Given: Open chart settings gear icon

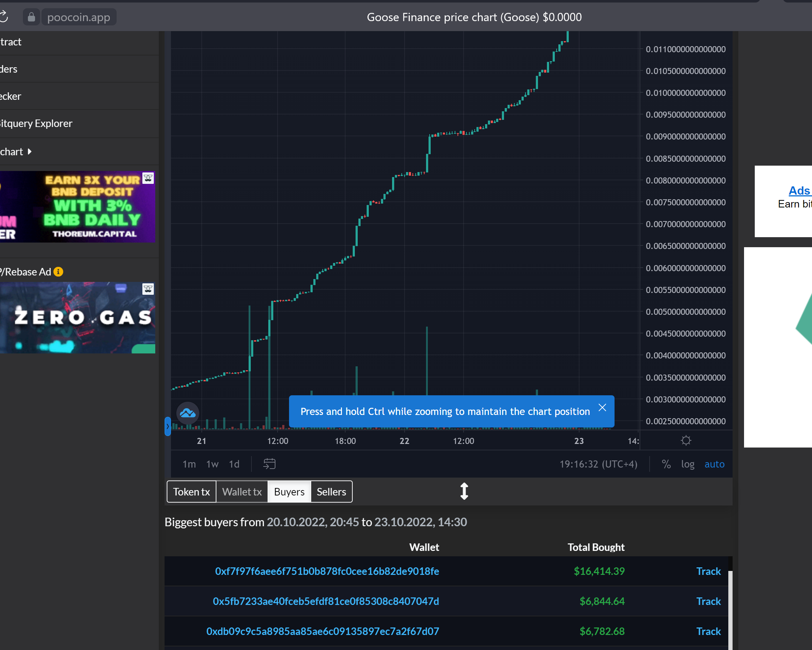Looking at the screenshot, I should (x=686, y=441).
